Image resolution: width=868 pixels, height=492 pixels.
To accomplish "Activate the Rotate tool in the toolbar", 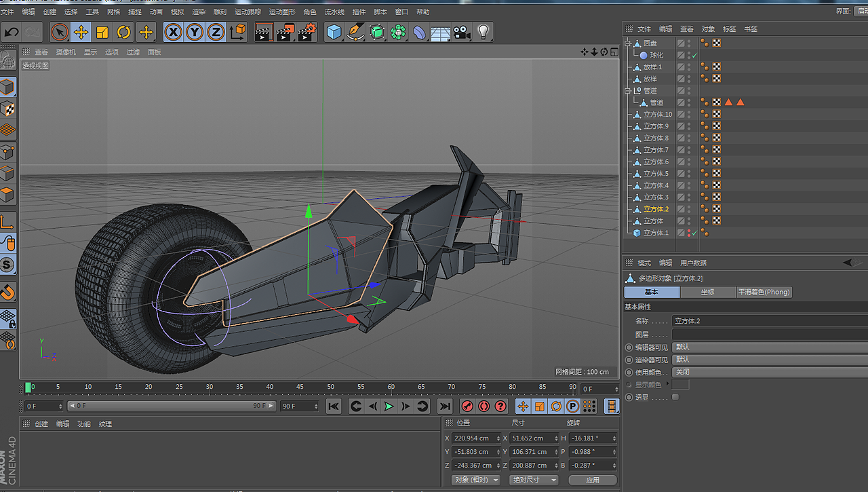I will click(x=124, y=32).
